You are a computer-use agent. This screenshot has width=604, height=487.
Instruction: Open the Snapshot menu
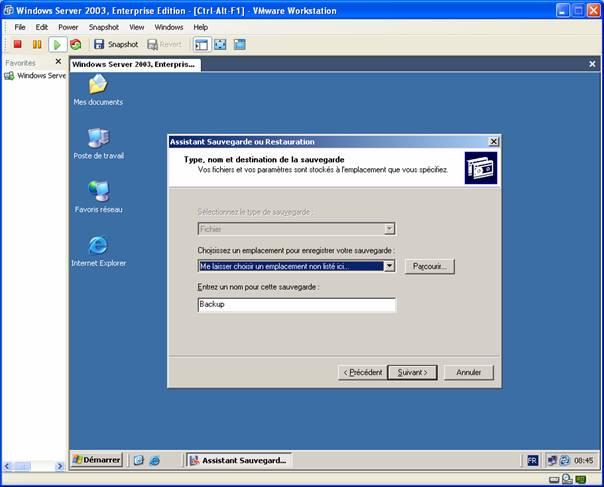tap(104, 27)
